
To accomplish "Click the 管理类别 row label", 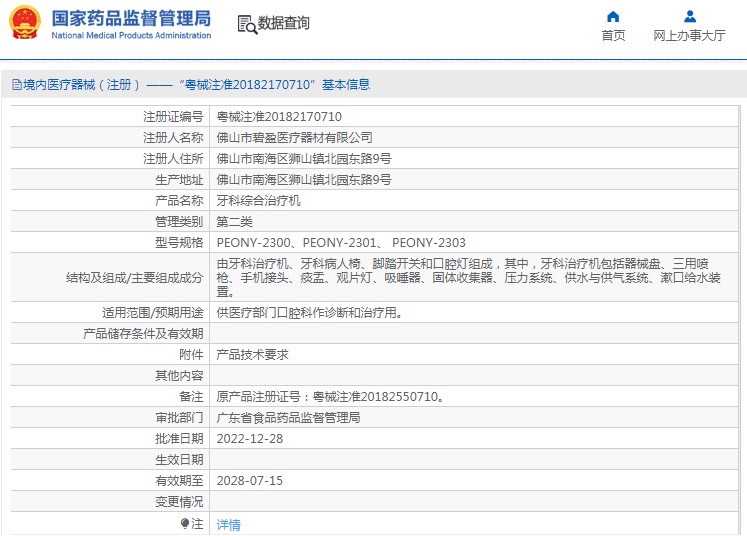I will pyautogui.click(x=180, y=222).
